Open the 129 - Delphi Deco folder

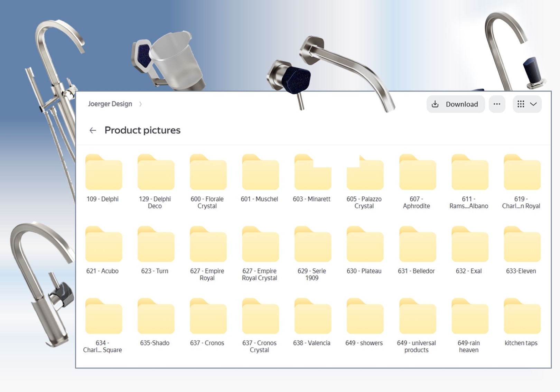coord(156,173)
